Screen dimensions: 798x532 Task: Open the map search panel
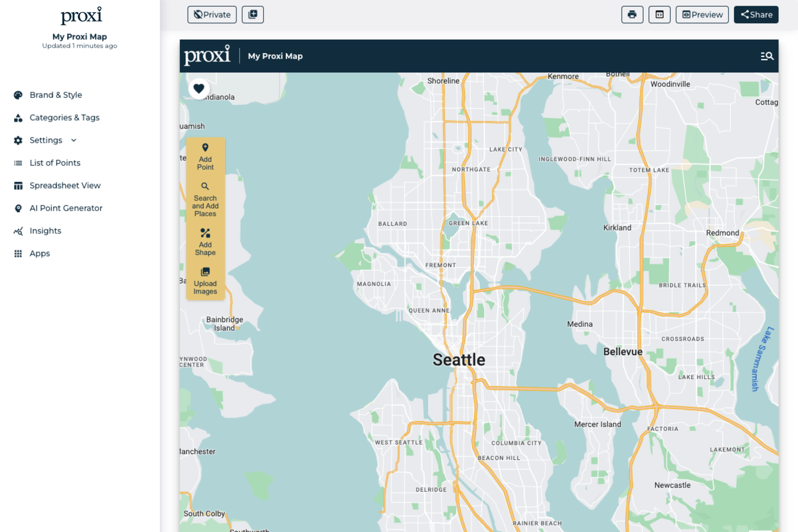pos(766,56)
